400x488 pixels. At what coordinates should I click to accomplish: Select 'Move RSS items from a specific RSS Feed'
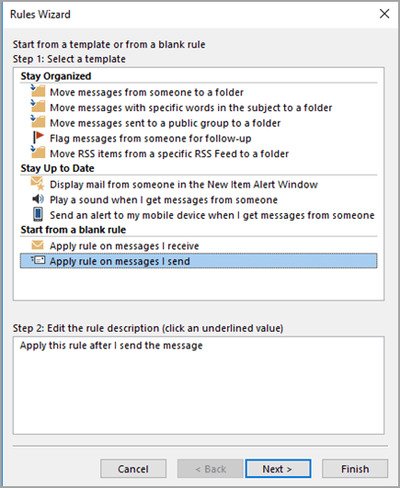point(169,154)
